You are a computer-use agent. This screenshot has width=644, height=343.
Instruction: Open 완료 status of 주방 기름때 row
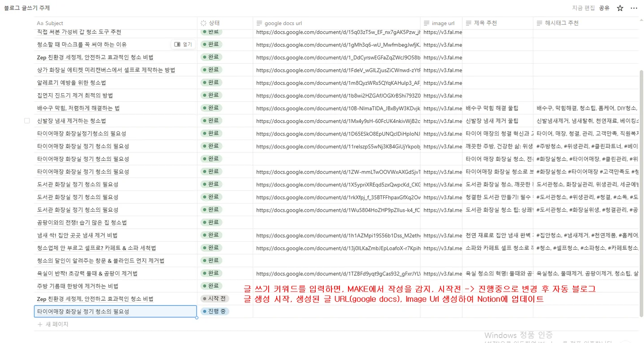211,286
